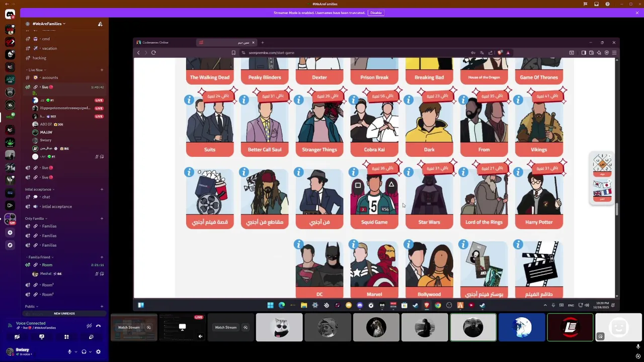Pop out first stream tile icon

pos(148,327)
